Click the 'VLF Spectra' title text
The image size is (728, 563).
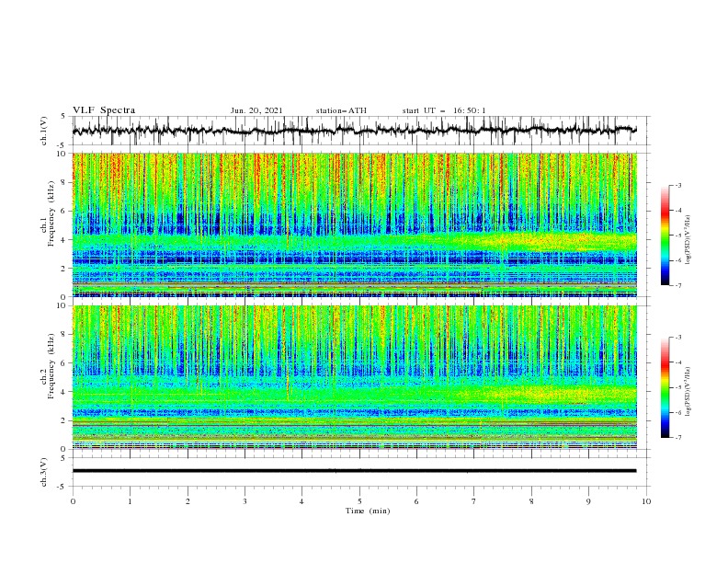pos(104,110)
